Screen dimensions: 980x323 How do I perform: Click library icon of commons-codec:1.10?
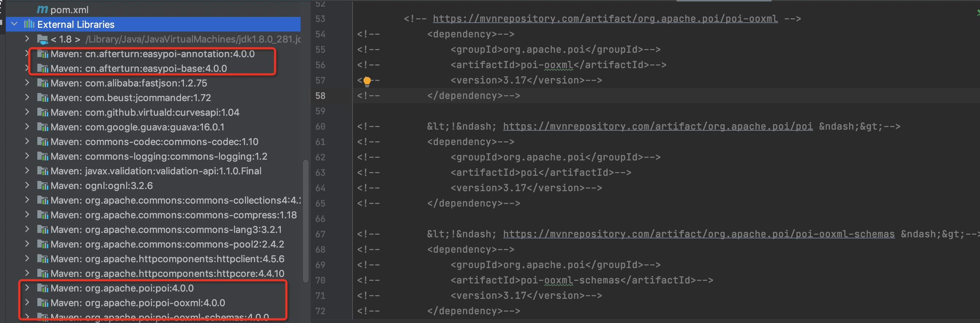43,142
